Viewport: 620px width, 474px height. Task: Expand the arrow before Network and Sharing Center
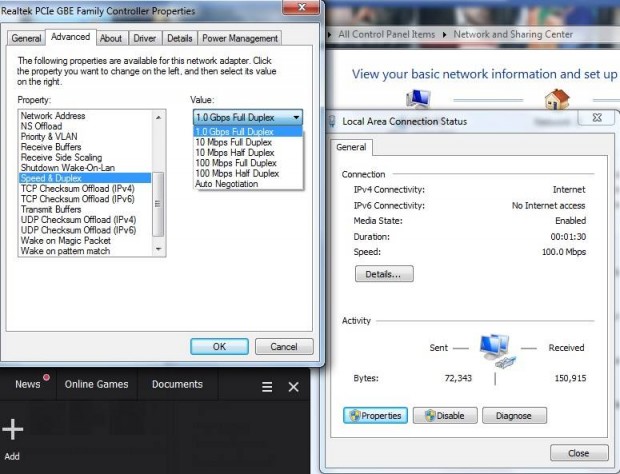444,35
